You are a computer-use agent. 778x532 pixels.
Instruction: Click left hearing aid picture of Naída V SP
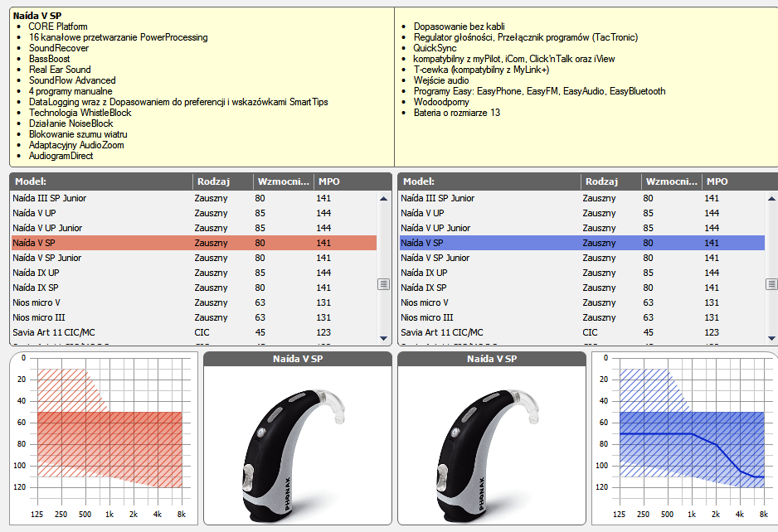coord(297,446)
